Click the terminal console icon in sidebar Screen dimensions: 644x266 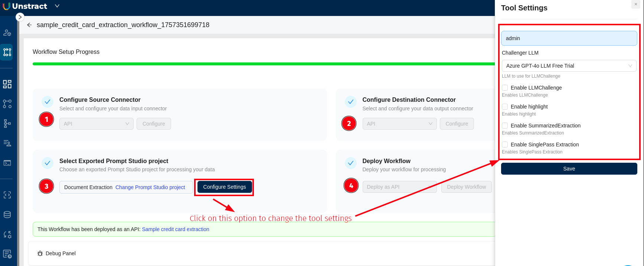tap(7, 163)
